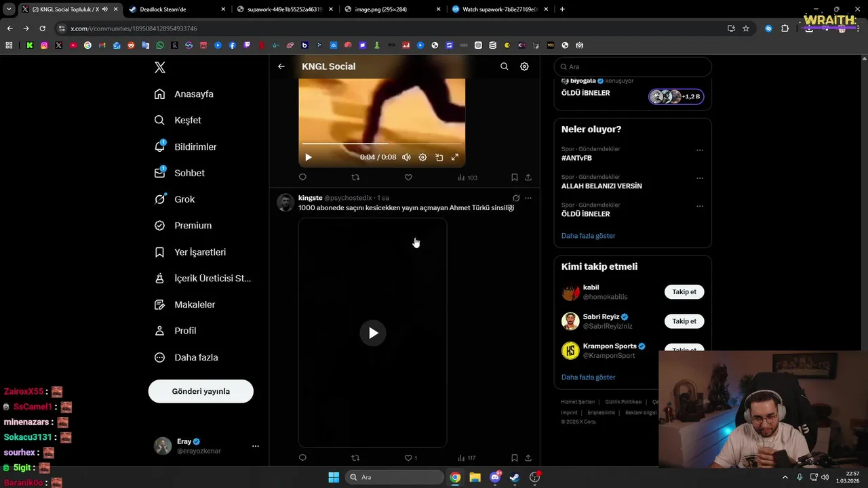Like the top video post
The width and height of the screenshot is (868, 488).
click(408, 178)
